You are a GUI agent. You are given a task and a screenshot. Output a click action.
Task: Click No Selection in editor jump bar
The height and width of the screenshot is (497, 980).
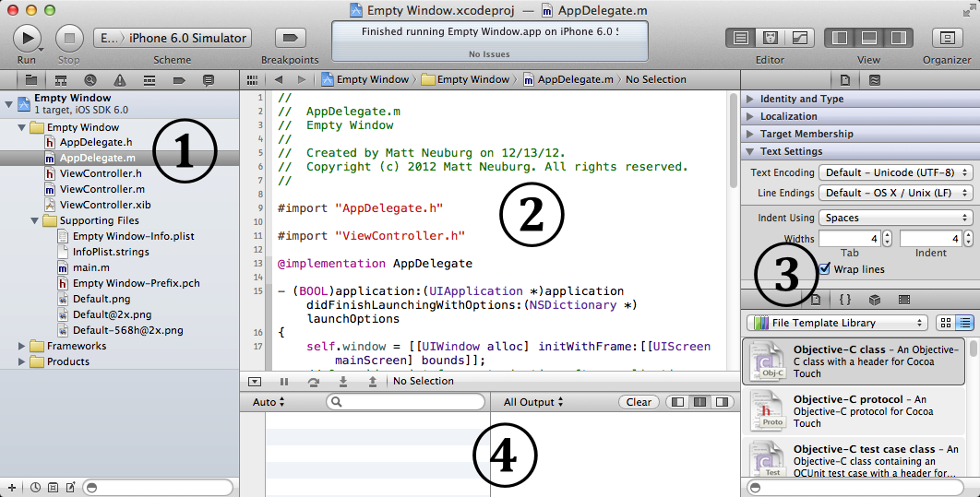click(x=655, y=79)
